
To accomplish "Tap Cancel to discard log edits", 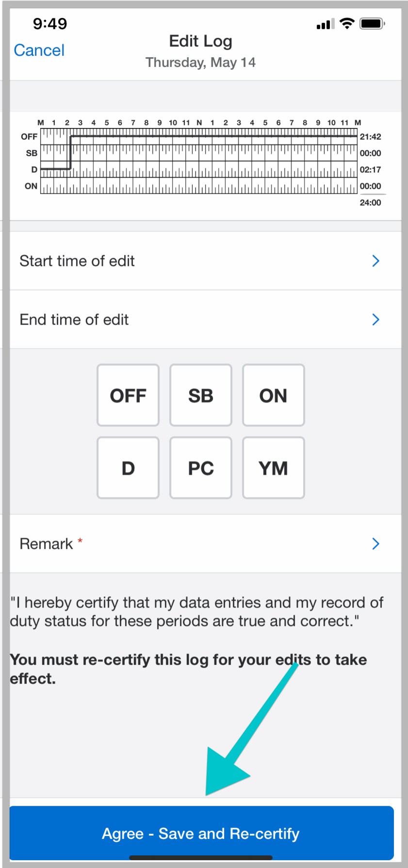I will [x=39, y=50].
